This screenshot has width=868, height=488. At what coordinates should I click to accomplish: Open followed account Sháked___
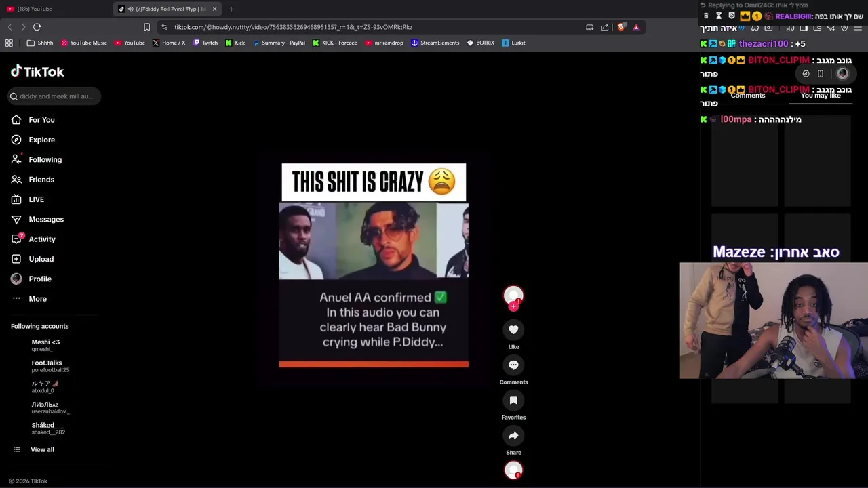coord(48,428)
